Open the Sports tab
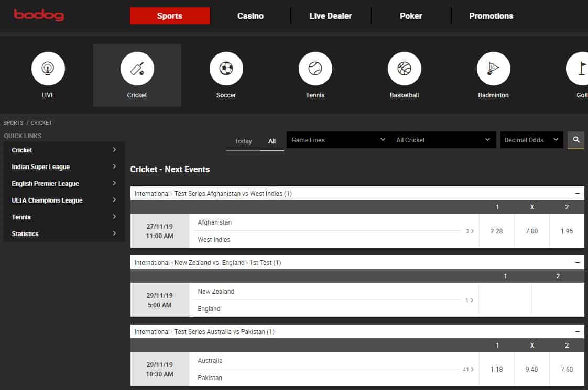Screen dimensions: 588x390 pos(170,16)
